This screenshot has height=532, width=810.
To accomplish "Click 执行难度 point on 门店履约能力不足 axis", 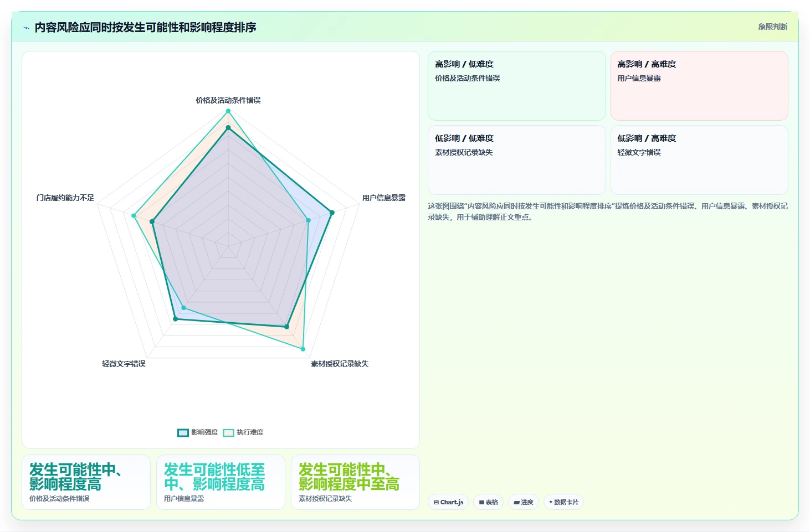I will point(134,216).
